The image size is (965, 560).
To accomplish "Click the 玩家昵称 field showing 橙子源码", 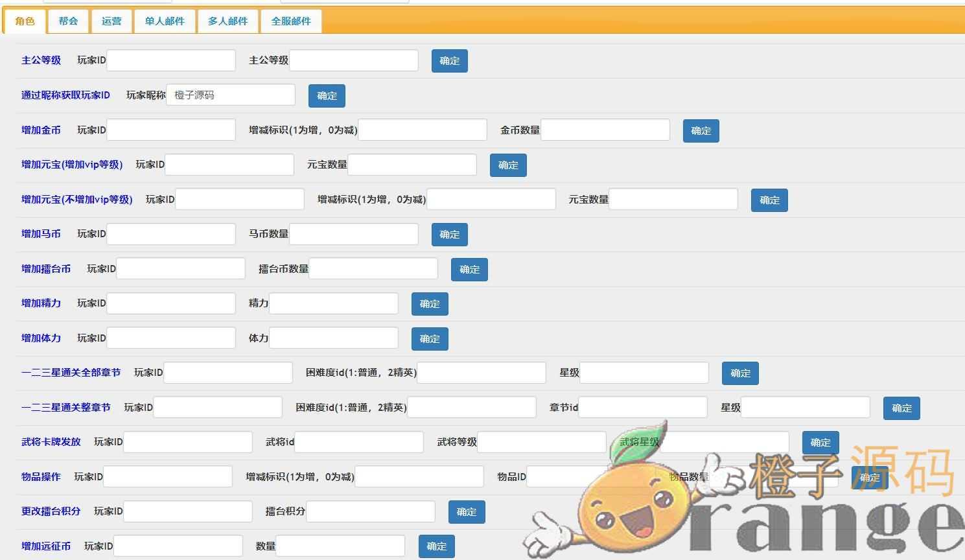I will coord(230,95).
